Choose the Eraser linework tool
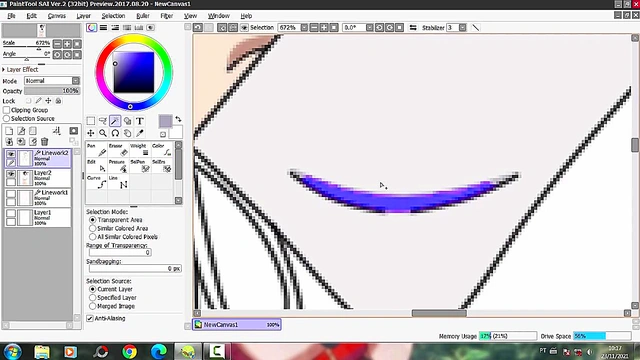640x360 pixels. pos(118,150)
